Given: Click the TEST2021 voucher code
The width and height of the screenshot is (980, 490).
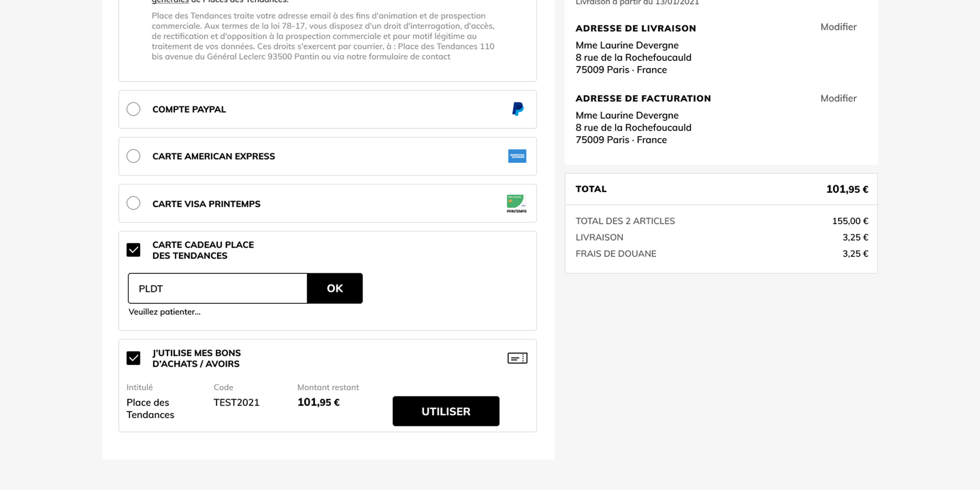Looking at the screenshot, I should pos(236,402).
